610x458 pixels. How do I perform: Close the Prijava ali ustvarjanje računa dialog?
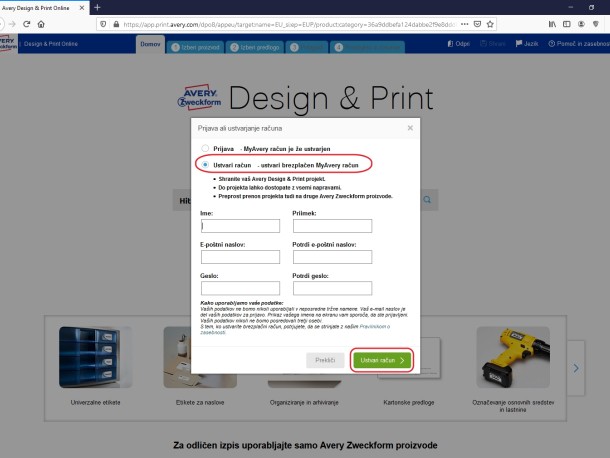pyautogui.click(x=410, y=128)
